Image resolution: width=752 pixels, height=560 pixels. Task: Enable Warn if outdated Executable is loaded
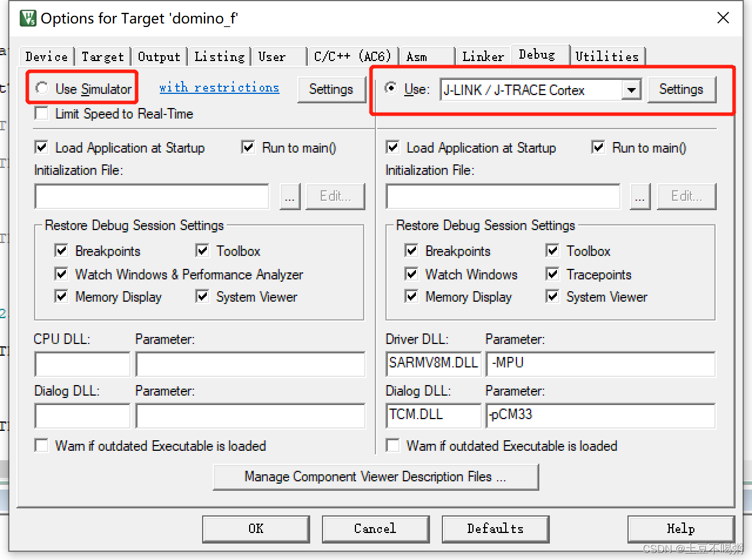pyautogui.click(x=41, y=446)
